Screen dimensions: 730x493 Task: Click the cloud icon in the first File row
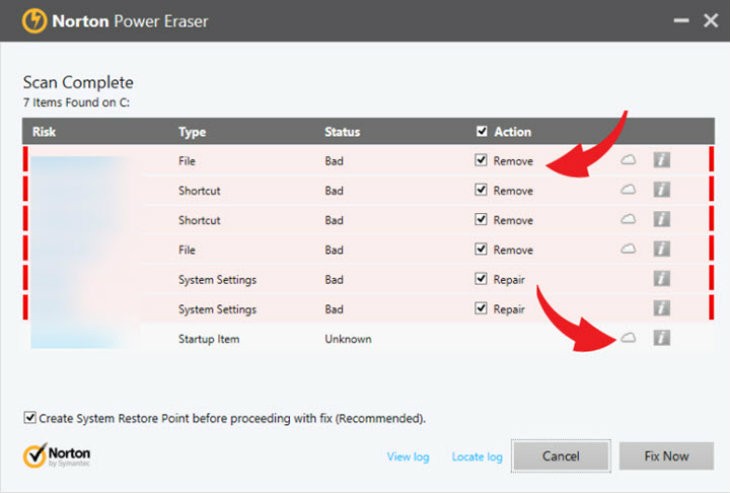pyautogui.click(x=628, y=160)
